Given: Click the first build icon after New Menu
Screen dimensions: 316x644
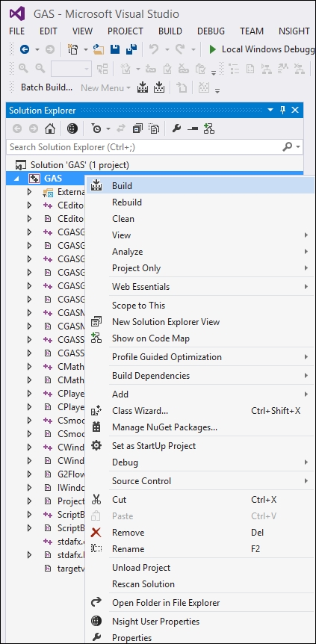Looking at the screenshot, I should tap(142, 87).
